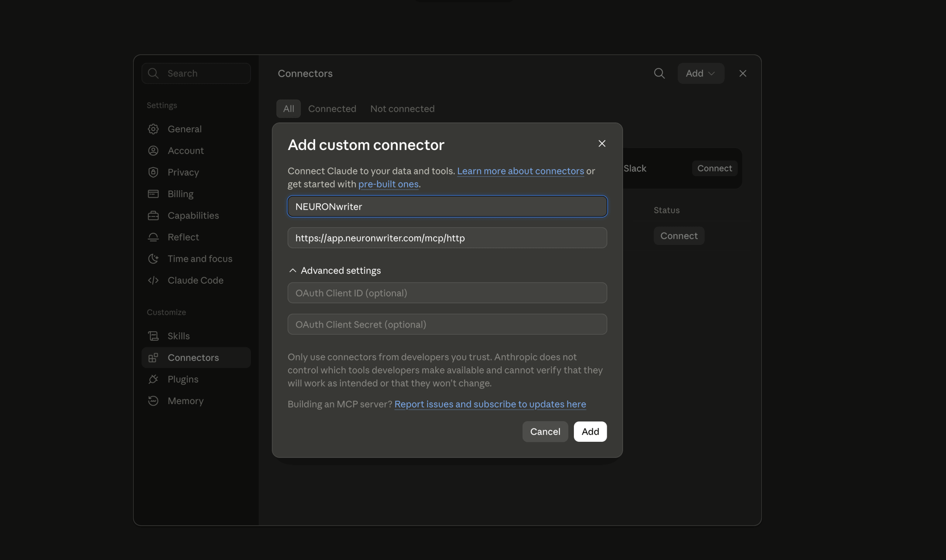This screenshot has height=560, width=946.
Task: Click the Status column header
Action: coord(667,210)
